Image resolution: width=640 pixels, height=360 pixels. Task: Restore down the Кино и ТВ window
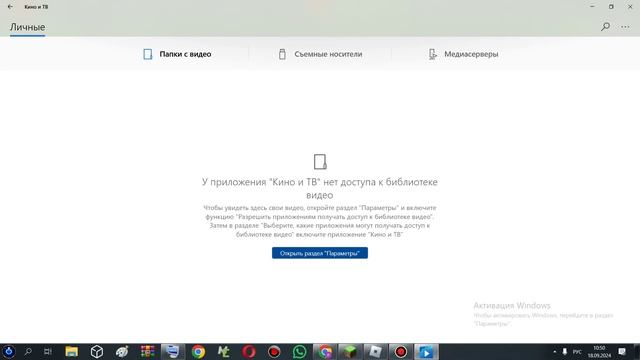611,7
